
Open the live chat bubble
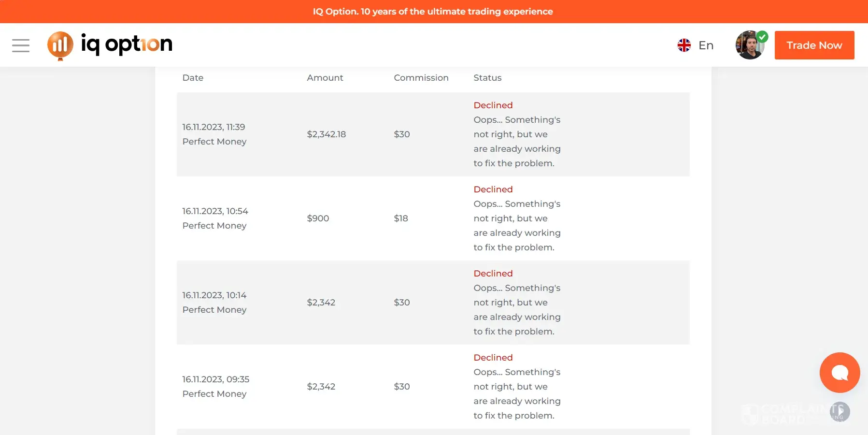[840, 373]
